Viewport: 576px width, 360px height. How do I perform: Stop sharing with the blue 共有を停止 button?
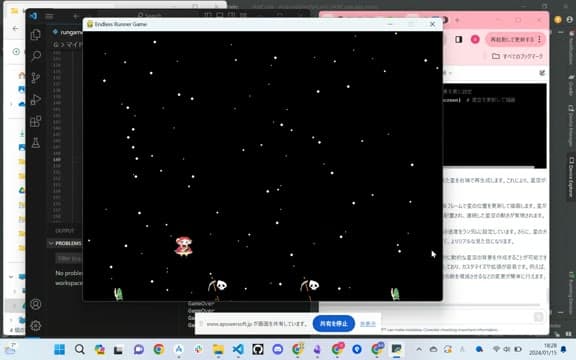(334, 324)
